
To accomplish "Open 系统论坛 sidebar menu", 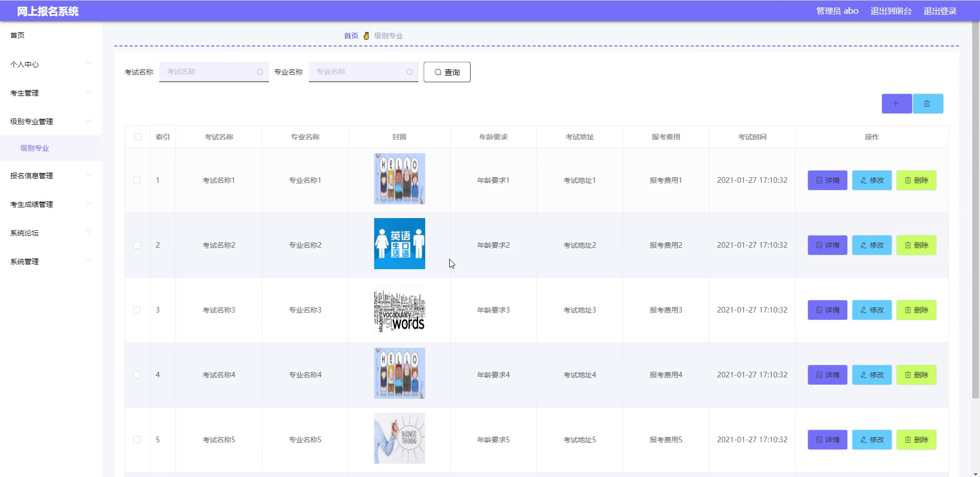I will click(51, 233).
